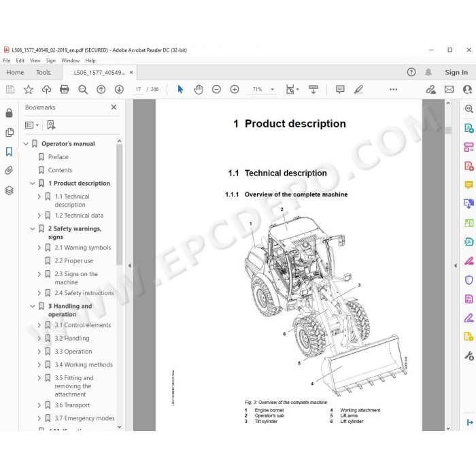Zoom out with the minus icon

216,89
